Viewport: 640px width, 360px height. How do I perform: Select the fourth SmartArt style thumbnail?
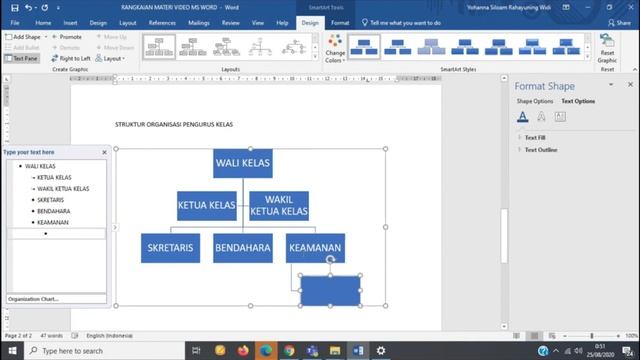coord(465,47)
